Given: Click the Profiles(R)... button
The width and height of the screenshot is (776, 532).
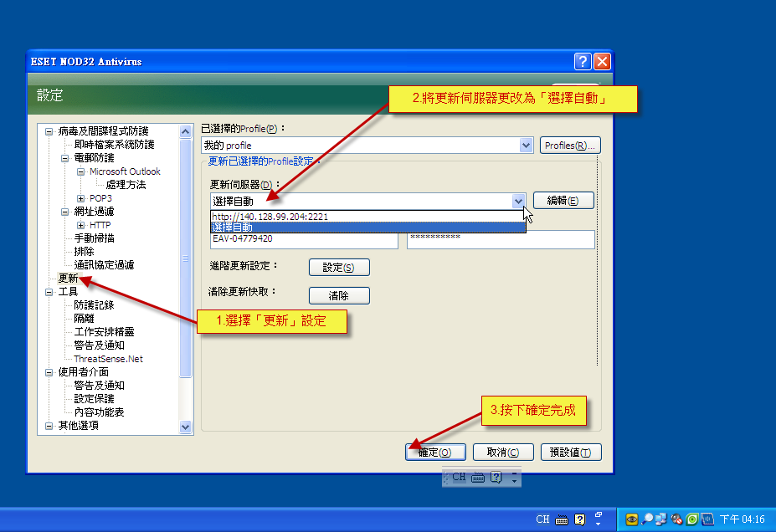Looking at the screenshot, I should click(x=570, y=146).
